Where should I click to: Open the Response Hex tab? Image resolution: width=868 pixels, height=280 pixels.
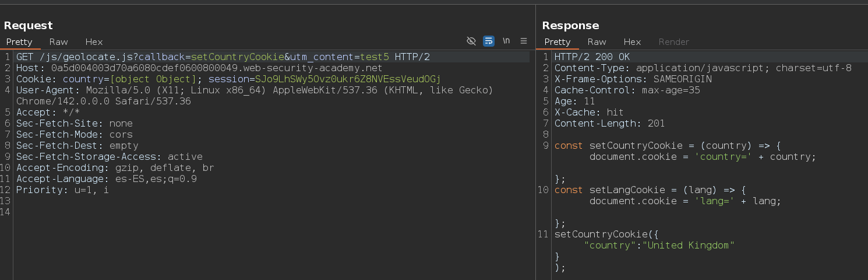pos(632,42)
